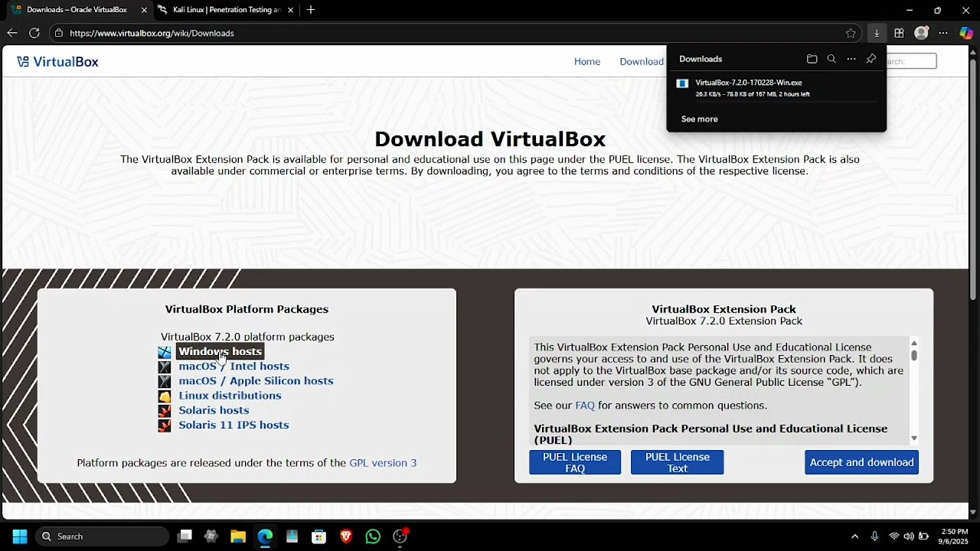
Task: Launch Brave browser from the taskbar
Action: [346, 536]
